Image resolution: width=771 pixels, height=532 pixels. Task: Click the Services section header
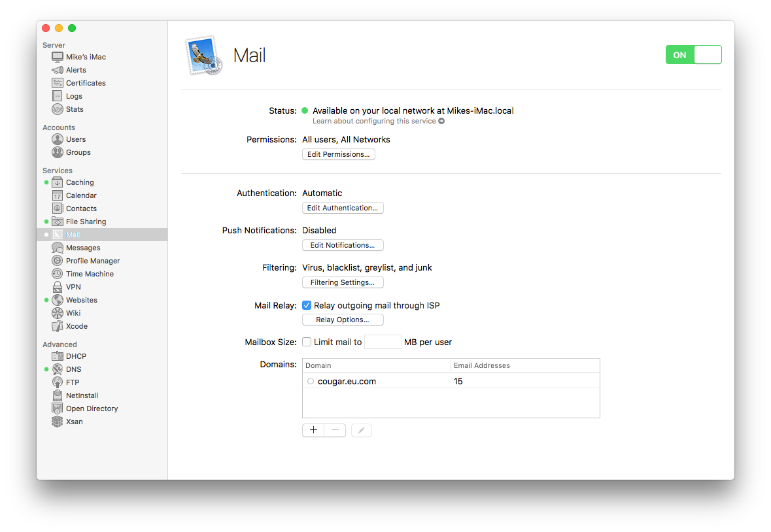(58, 171)
